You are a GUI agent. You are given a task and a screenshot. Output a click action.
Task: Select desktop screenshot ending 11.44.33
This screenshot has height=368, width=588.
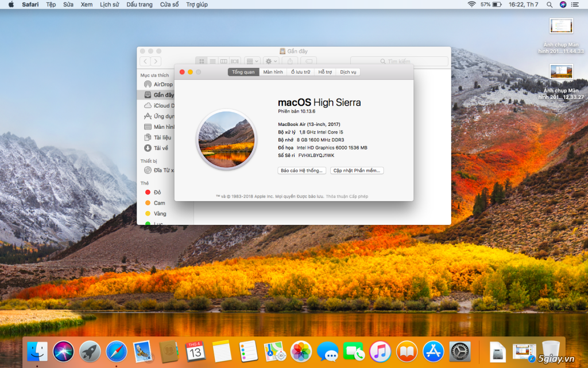pyautogui.click(x=561, y=36)
